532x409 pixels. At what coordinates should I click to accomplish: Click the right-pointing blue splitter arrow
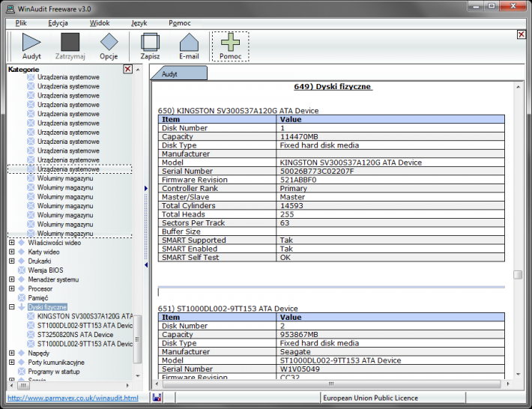[146, 188]
